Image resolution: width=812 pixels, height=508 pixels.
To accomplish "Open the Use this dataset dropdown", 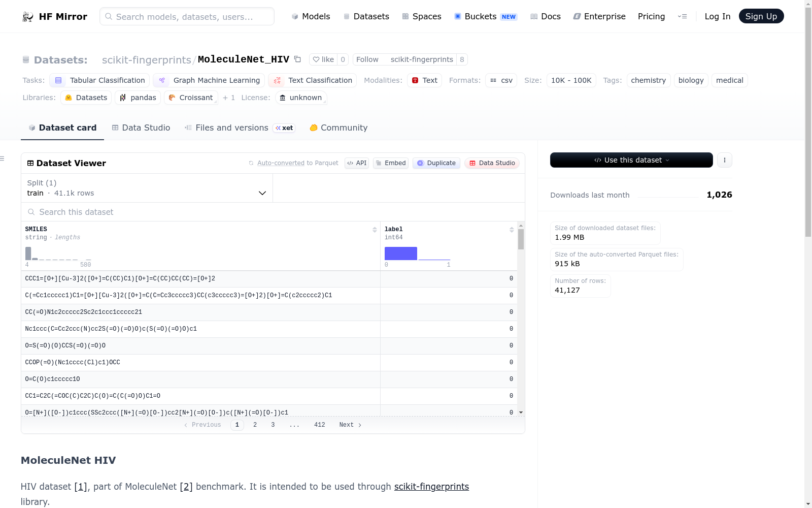I will coord(631,160).
